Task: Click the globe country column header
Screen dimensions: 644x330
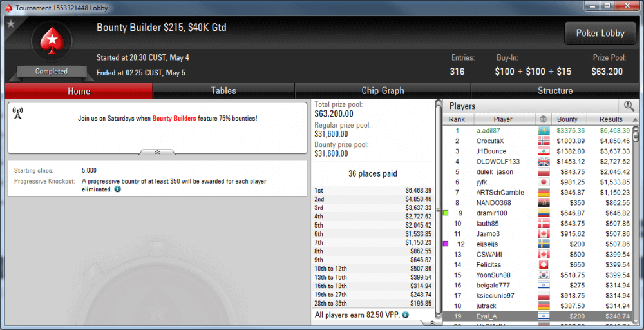Action: pyautogui.click(x=544, y=119)
